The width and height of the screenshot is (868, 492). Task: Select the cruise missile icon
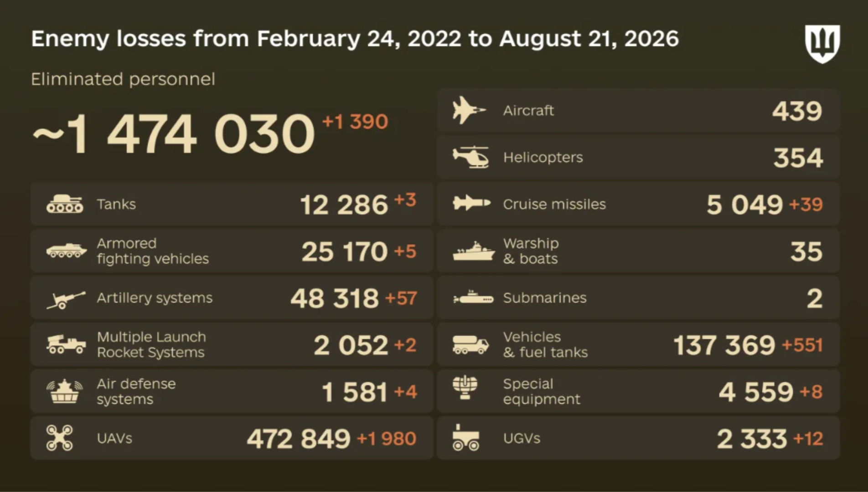[x=471, y=203]
